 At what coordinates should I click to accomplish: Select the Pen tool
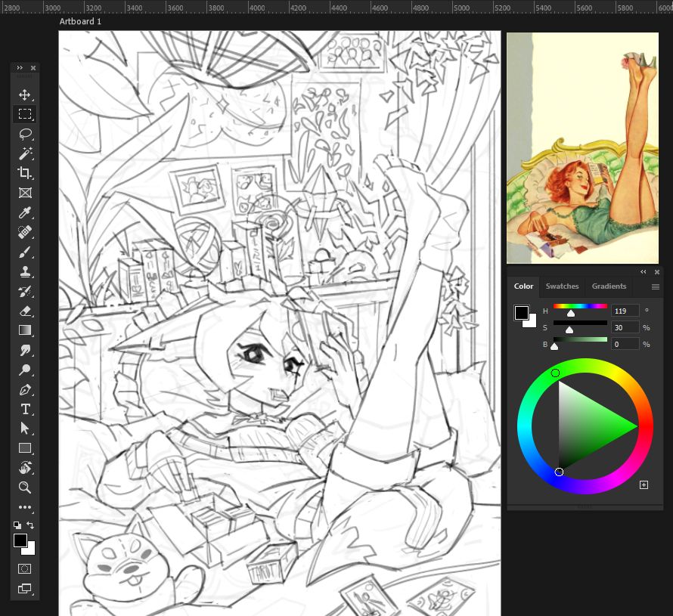tap(25, 389)
